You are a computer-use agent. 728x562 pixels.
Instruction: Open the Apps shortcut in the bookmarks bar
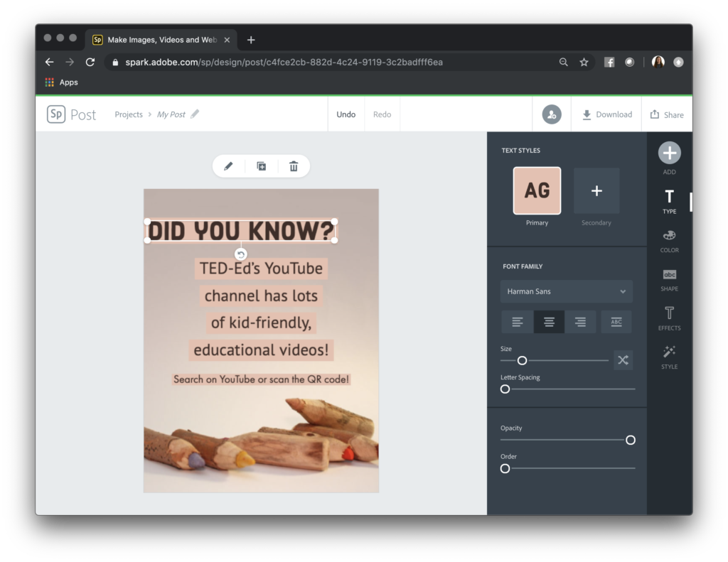tap(62, 82)
